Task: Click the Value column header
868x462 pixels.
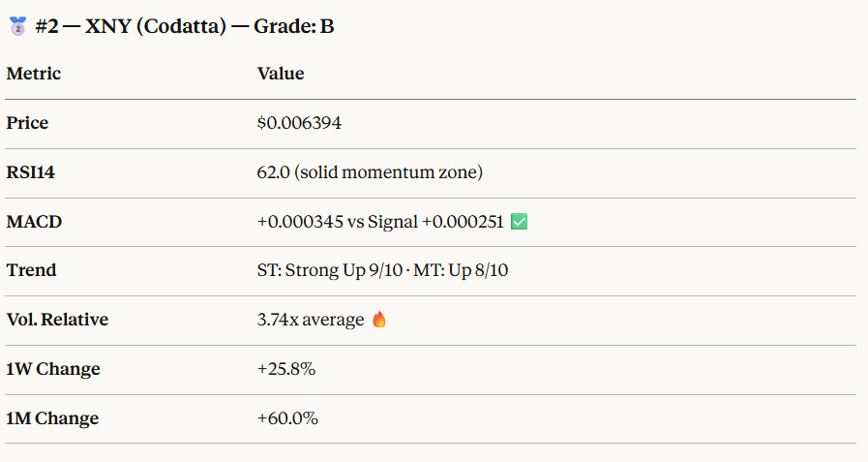Action: (x=281, y=74)
